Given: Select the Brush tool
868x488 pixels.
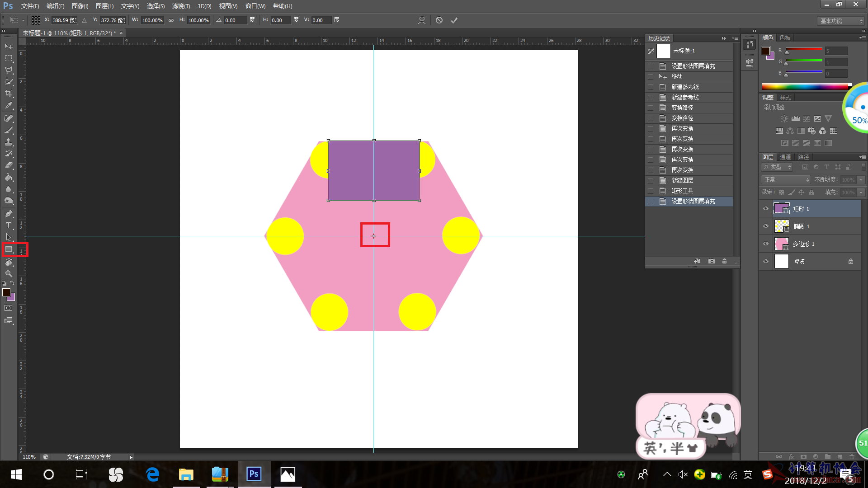Looking at the screenshot, I should click(9, 130).
